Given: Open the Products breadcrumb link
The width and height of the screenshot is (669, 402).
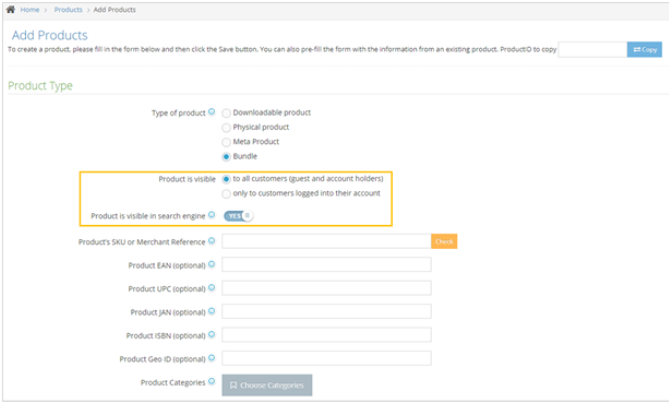Looking at the screenshot, I should point(68,9).
